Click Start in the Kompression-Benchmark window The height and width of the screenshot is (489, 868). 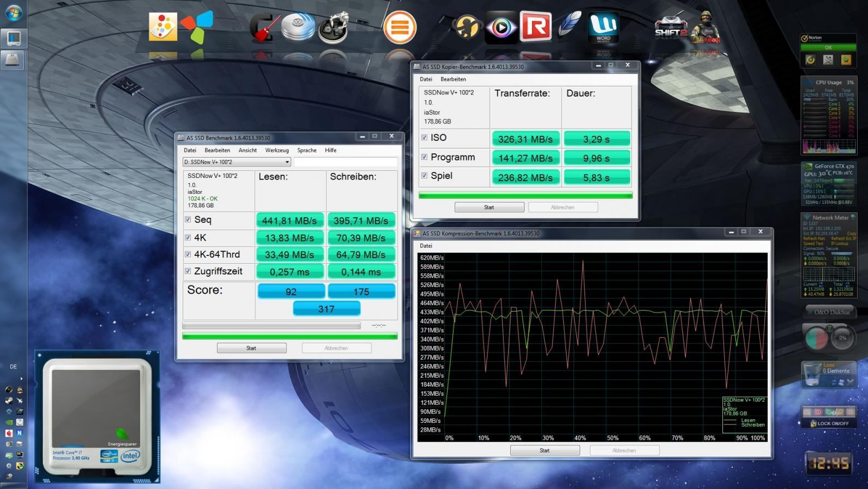click(545, 451)
